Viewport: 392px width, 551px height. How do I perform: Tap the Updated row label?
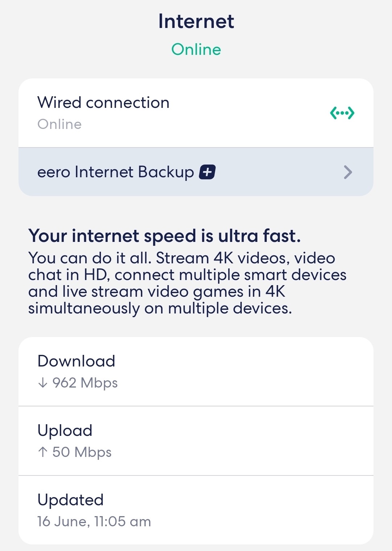click(70, 500)
